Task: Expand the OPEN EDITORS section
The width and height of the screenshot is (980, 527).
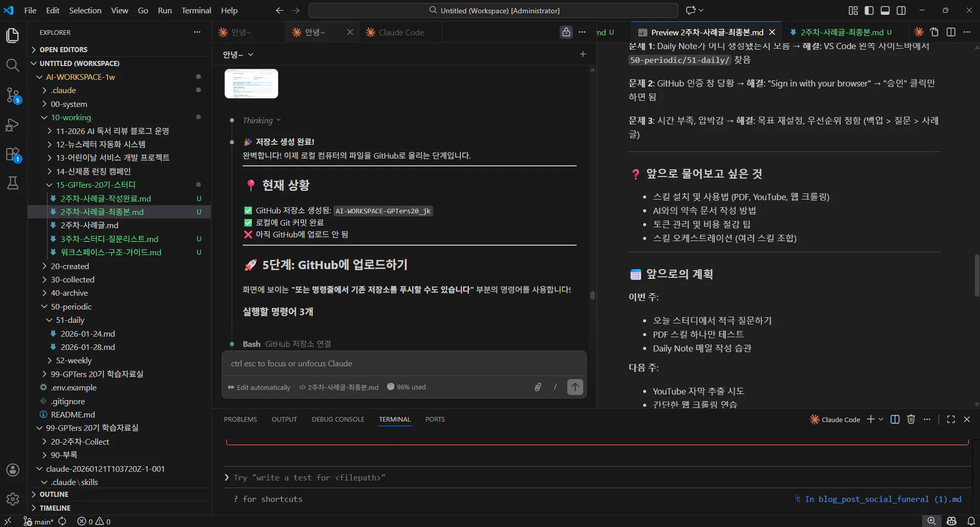Action: pos(119,50)
